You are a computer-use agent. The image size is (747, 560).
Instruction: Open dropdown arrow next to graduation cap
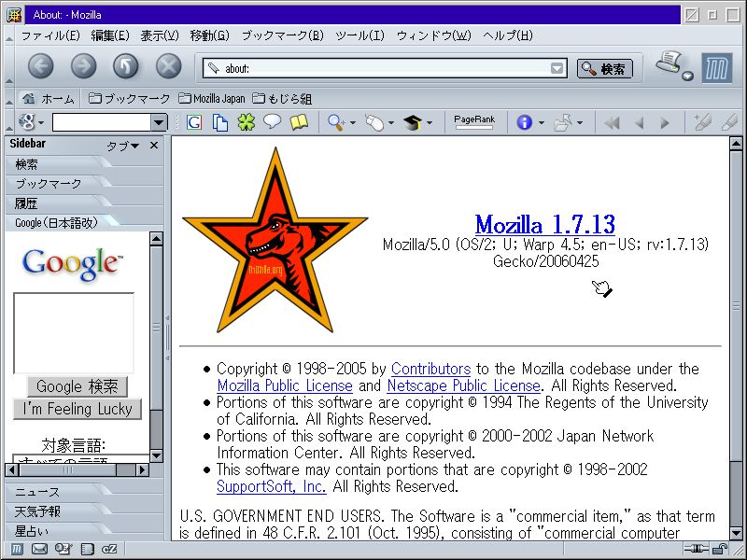tap(430, 123)
